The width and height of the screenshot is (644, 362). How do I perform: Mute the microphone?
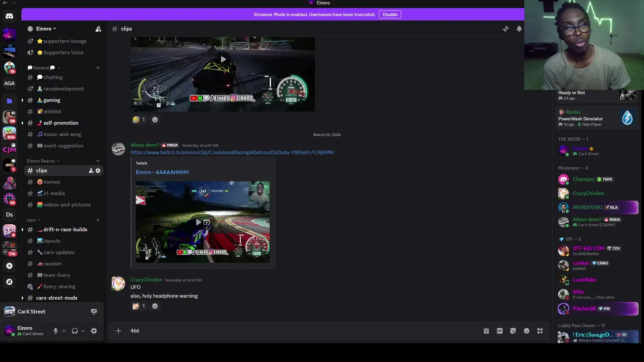[x=56, y=331]
